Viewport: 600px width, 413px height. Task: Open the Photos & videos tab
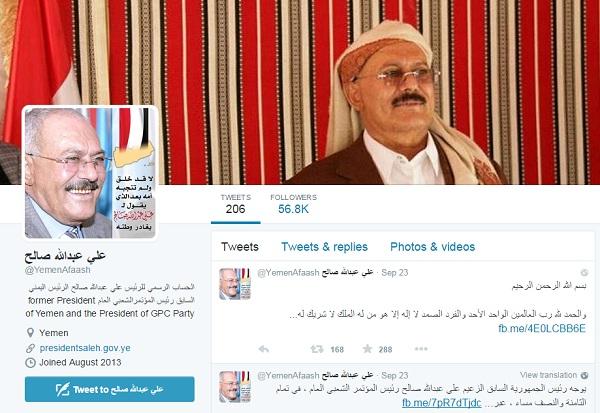[432, 247]
